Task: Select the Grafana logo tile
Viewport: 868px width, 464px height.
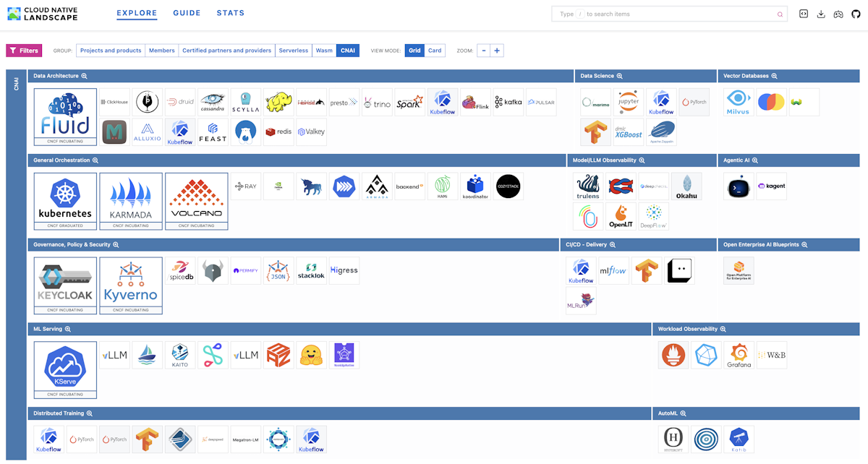Action: (x=739, y=355)
